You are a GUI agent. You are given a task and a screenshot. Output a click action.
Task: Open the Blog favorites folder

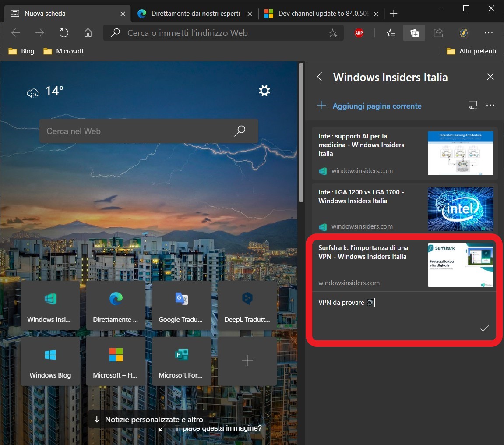pos(21,51)
